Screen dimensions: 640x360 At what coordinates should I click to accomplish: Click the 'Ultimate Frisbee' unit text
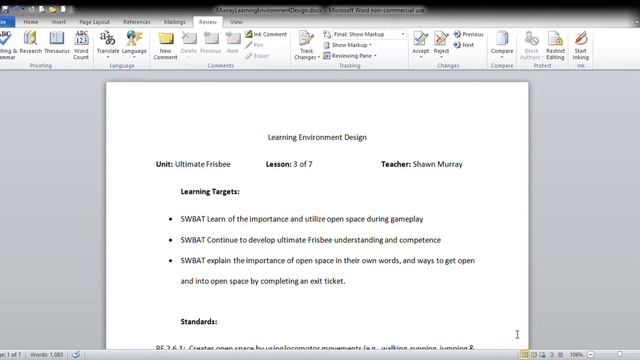[x=202, y=164]
